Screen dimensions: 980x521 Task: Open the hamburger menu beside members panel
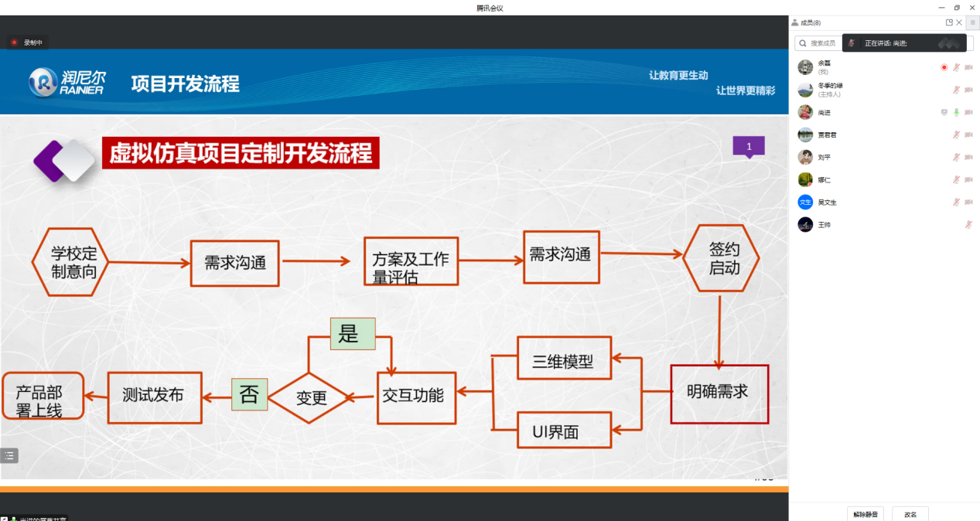coord(972,22)
